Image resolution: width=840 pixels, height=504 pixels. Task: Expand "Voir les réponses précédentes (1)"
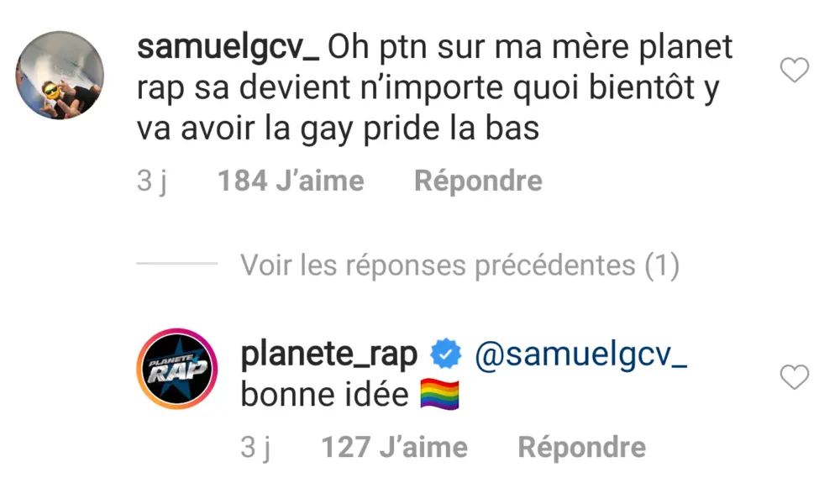tap(459, 265)
